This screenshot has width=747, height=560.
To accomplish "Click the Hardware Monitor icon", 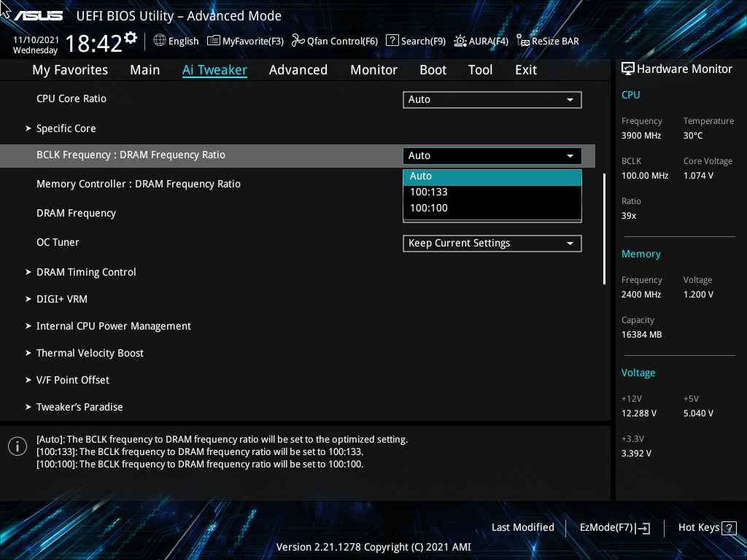I will [x=628, y=69].
